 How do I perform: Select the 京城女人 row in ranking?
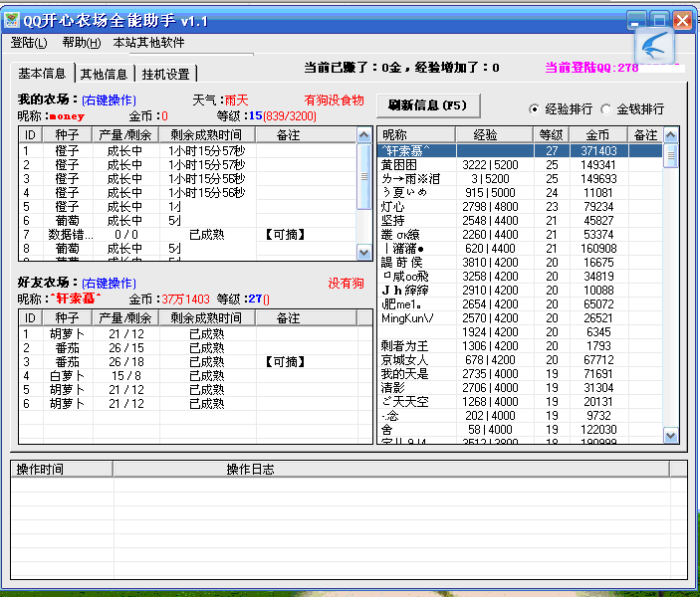(x=520, y=359)
